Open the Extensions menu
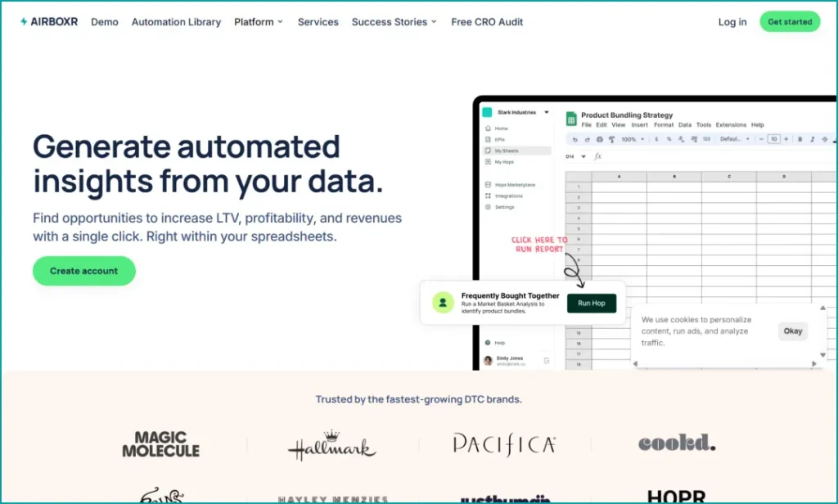This screenshot has width=838, height=504. (732, 124)
